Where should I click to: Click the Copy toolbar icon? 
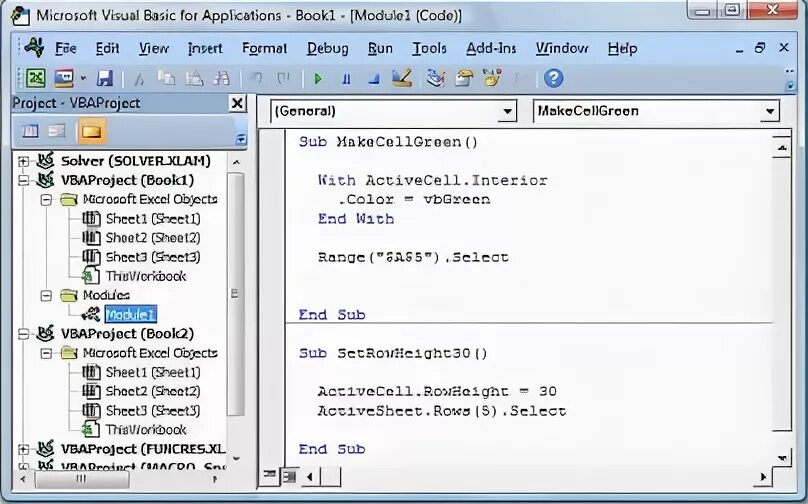[166, 78]
